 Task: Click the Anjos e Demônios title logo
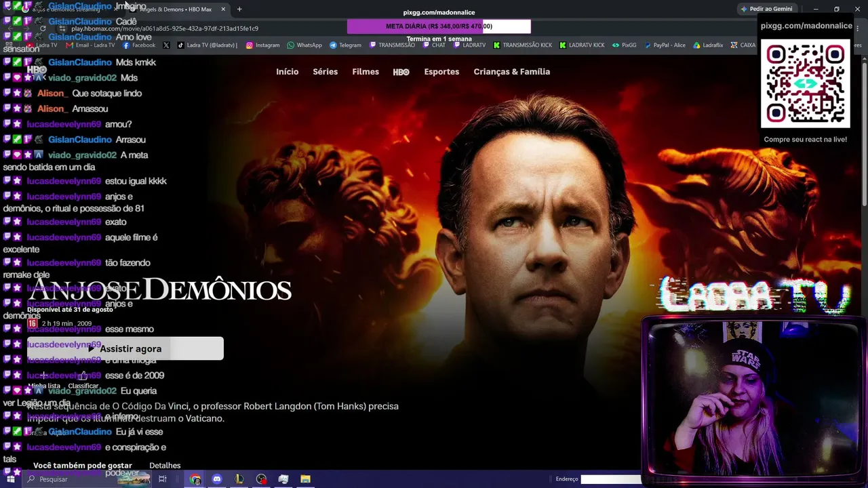click(x=159, y=290)
